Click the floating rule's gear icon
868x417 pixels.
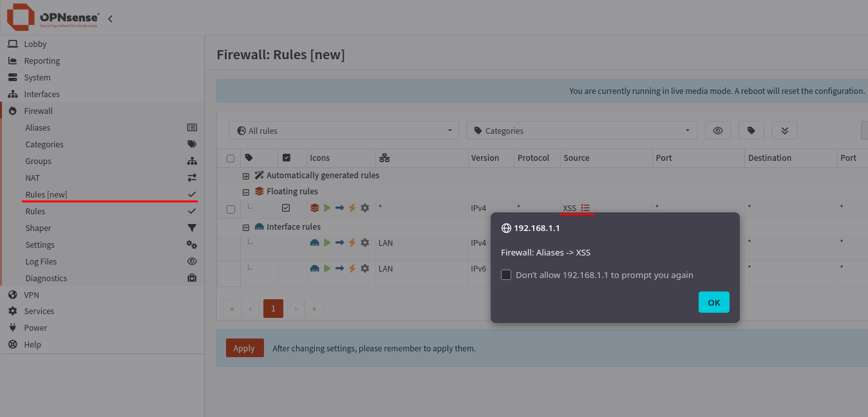click(x=365, y=208)
